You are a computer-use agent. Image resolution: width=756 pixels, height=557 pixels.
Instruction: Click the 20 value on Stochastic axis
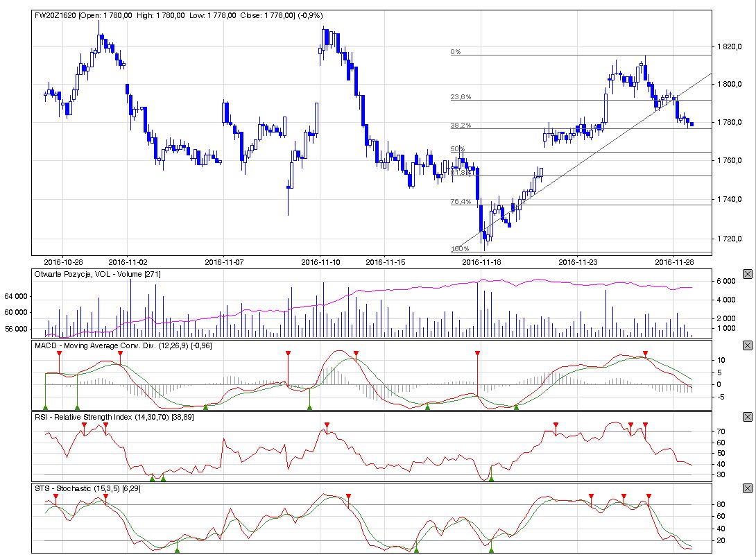tap(721, 540)
